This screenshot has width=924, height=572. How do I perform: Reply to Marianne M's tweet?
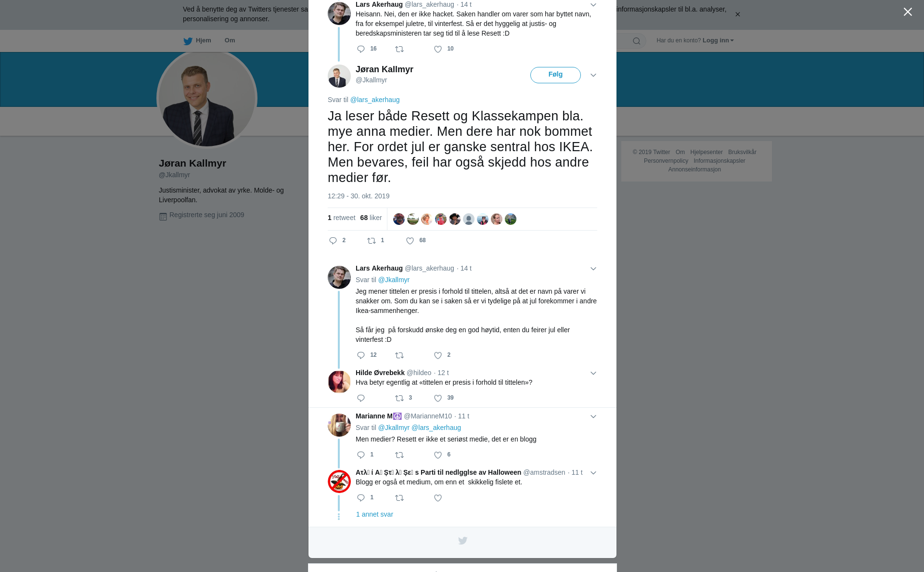coord(361,455)
